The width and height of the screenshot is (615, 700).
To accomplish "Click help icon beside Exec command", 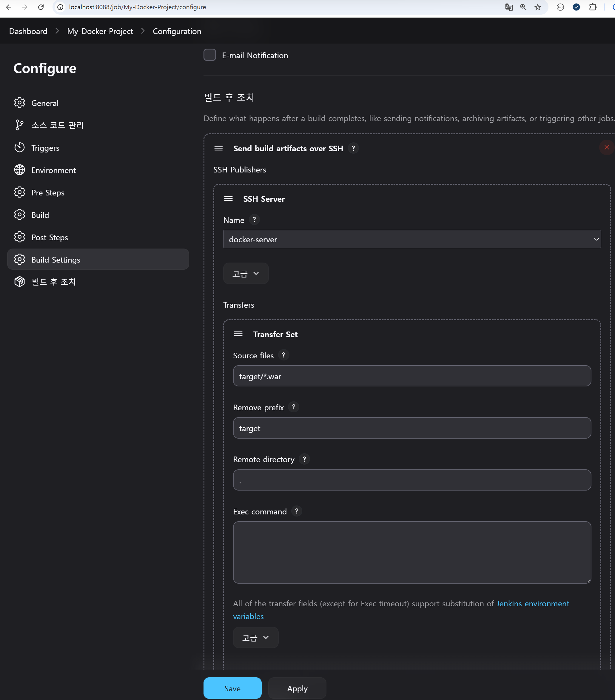I will pos(297,511).
